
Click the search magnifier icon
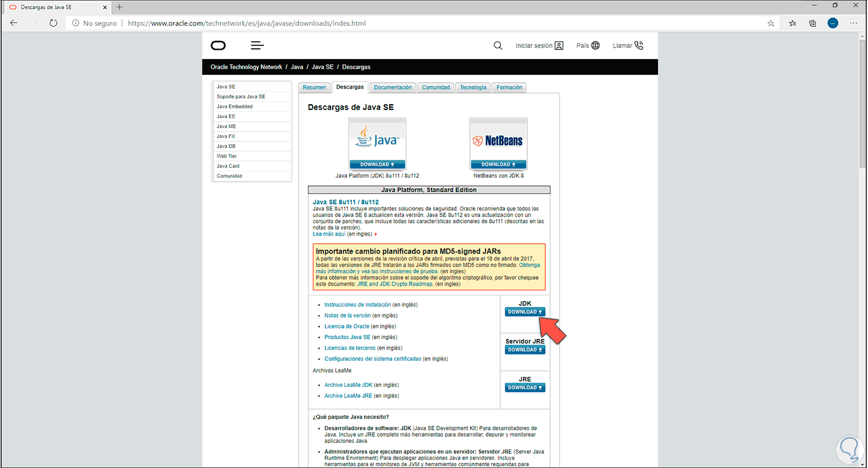pyautogui.click(x=498, y=46)
